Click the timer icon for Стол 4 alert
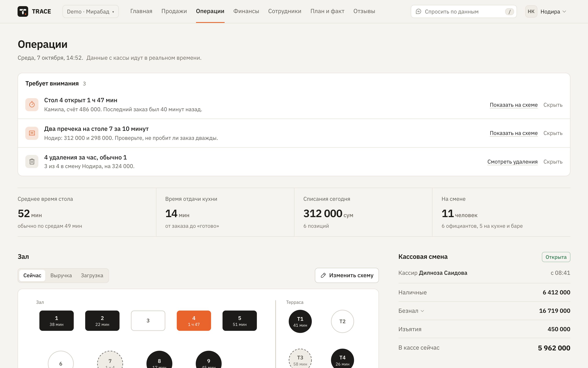Screen dimensions: 588x368 click(32, 105)
